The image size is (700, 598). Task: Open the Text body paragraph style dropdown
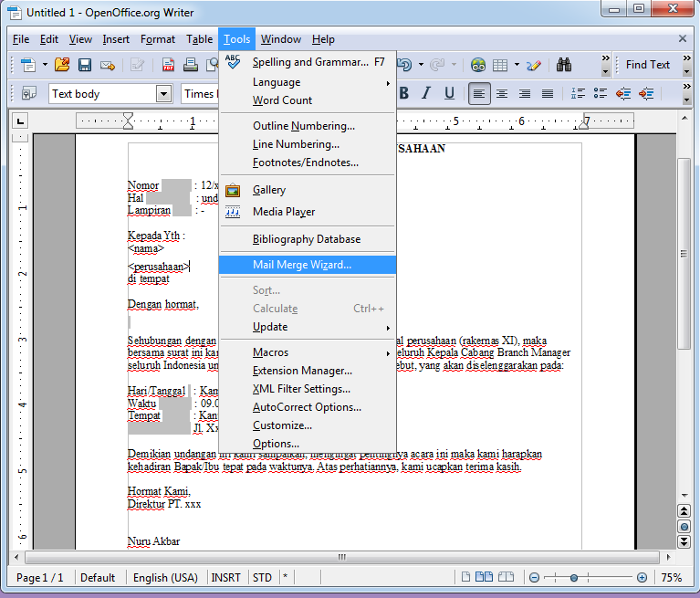click(x=164, y=94)
